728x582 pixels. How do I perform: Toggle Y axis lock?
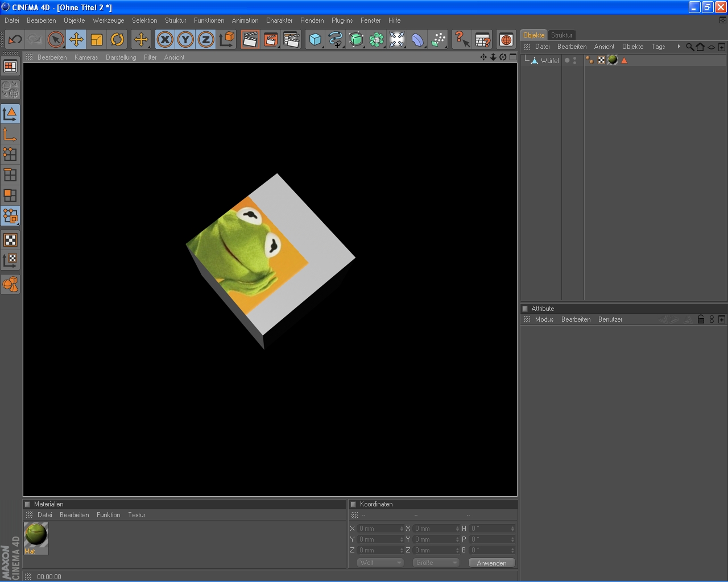coord(185,40)
